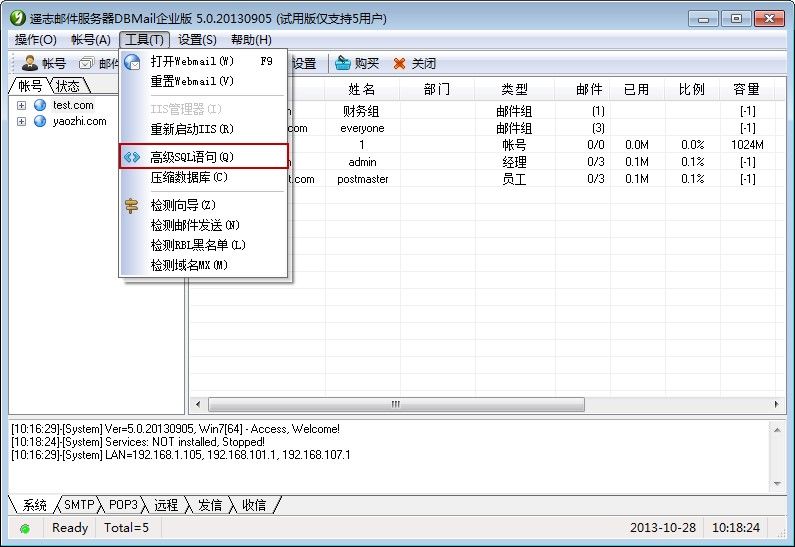Sort by the 比例 column header

coord(692,90)
